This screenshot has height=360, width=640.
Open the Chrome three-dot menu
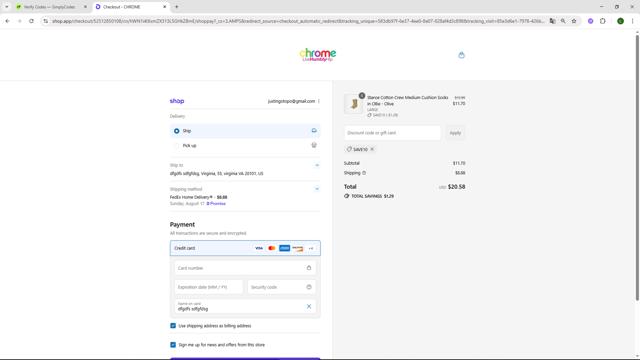(x=632, y=21)
